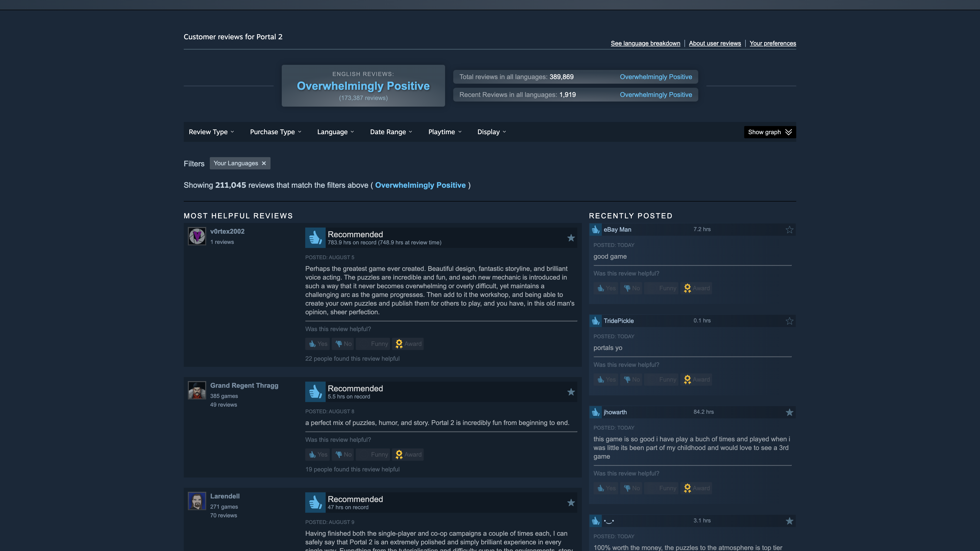Mark TridePickle's review as Funny

[x=661, y=380]
